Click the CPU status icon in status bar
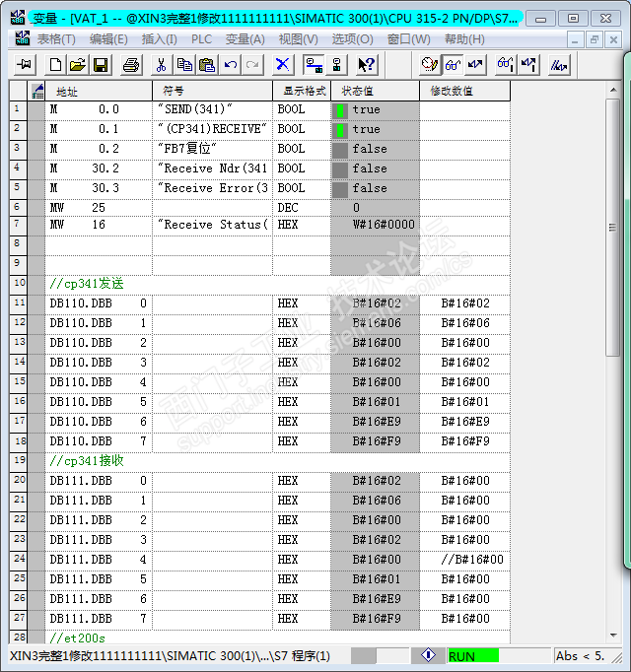This screenshot has width=631, height=672. coord(428,655)
